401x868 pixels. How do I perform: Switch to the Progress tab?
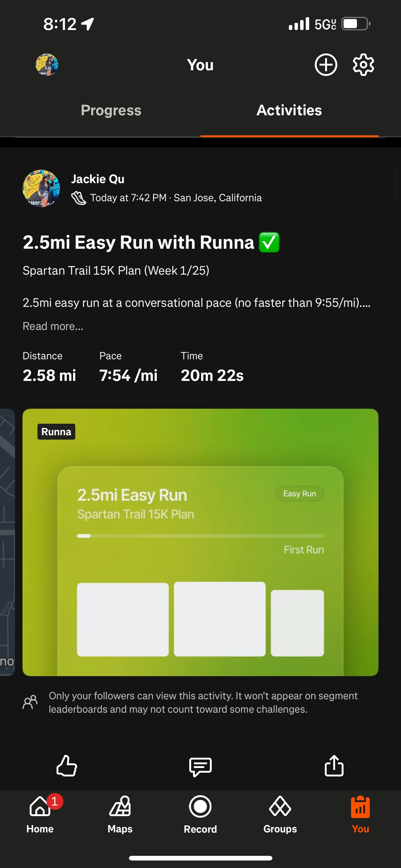(111, 110)
